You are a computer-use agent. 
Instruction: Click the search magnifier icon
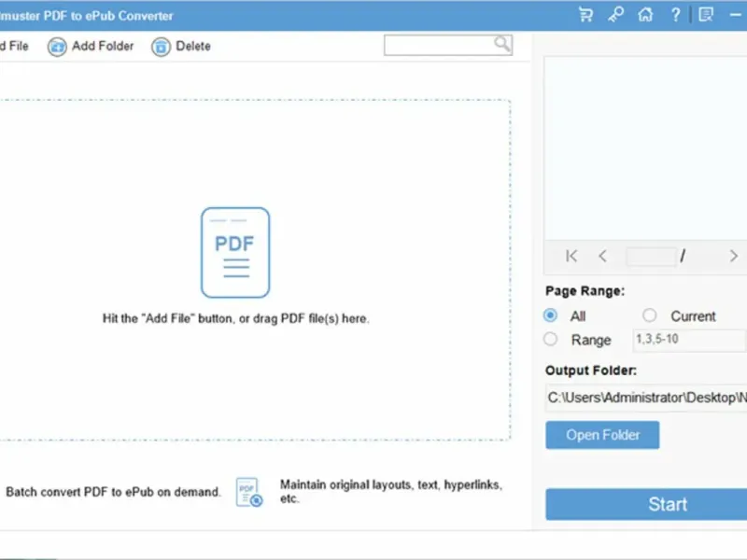click(x=502, y=44)
